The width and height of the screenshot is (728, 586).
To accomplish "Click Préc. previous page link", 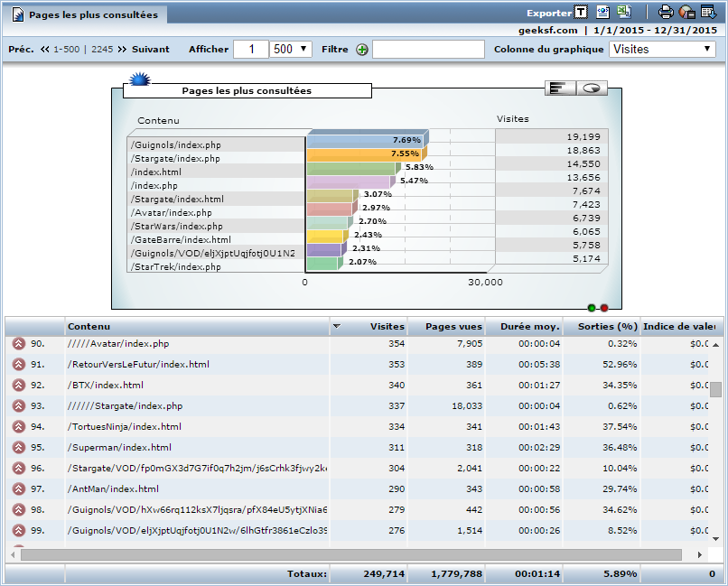I will tap(21, 49).
